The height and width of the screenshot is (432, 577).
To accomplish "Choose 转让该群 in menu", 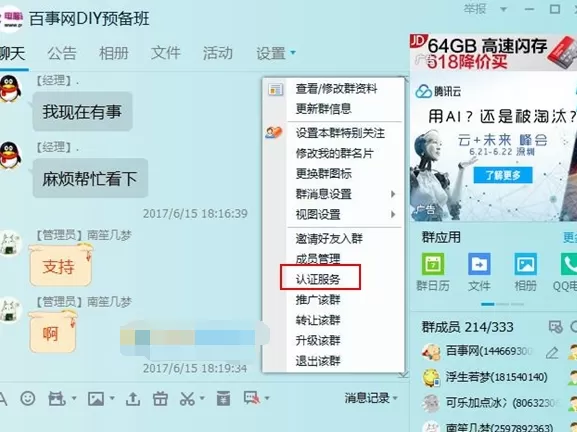I will point(318,320).
